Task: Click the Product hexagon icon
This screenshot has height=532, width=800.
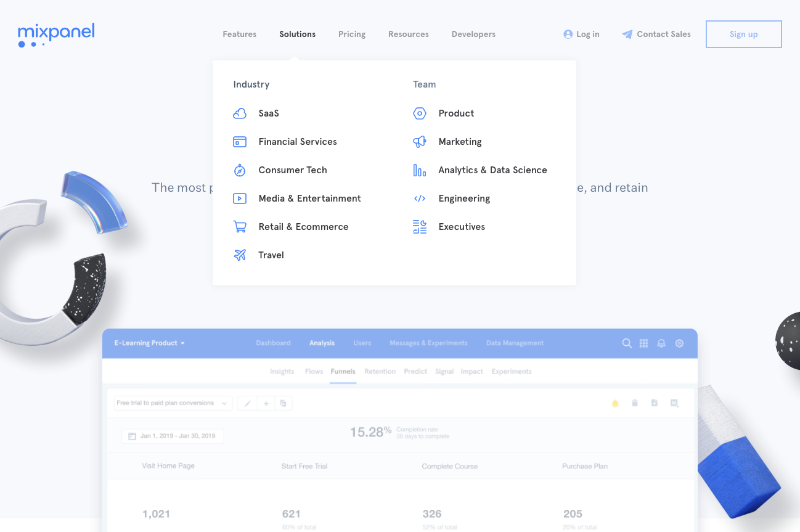Action: click(x=420, y=113)
